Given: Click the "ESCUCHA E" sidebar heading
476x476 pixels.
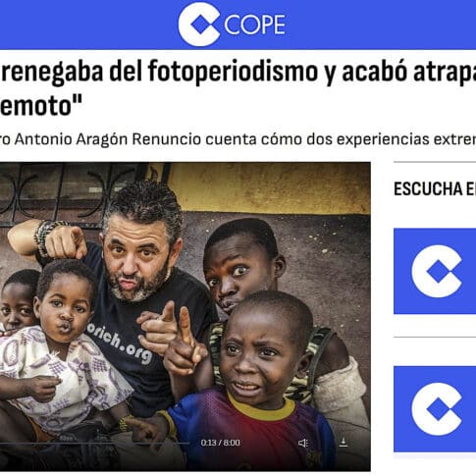Looking at the screenshot, I should [x=435, y=189].
